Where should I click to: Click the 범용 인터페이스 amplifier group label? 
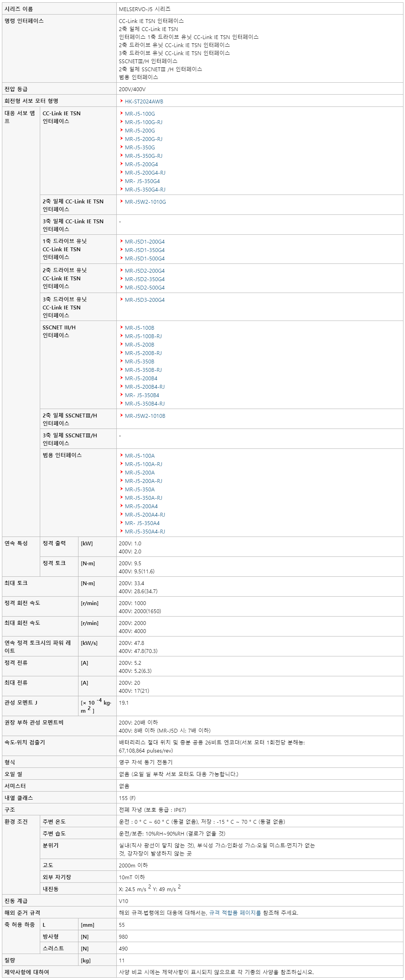(62, 455)
